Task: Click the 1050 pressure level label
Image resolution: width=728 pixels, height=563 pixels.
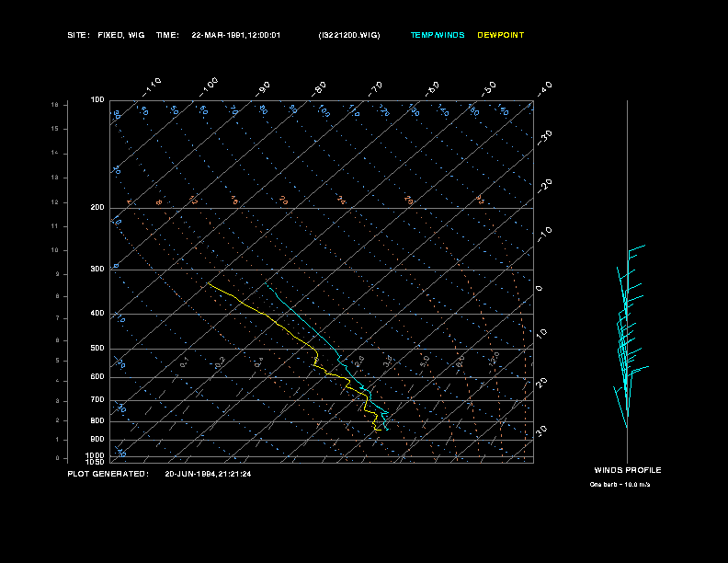Action: 96,462
